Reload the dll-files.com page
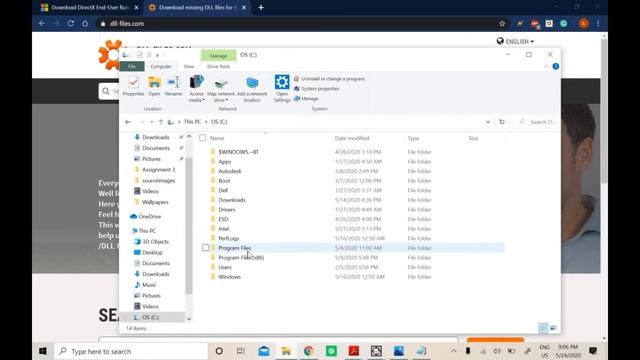Screen dimensions: 640x360 [x=71, y=24]
